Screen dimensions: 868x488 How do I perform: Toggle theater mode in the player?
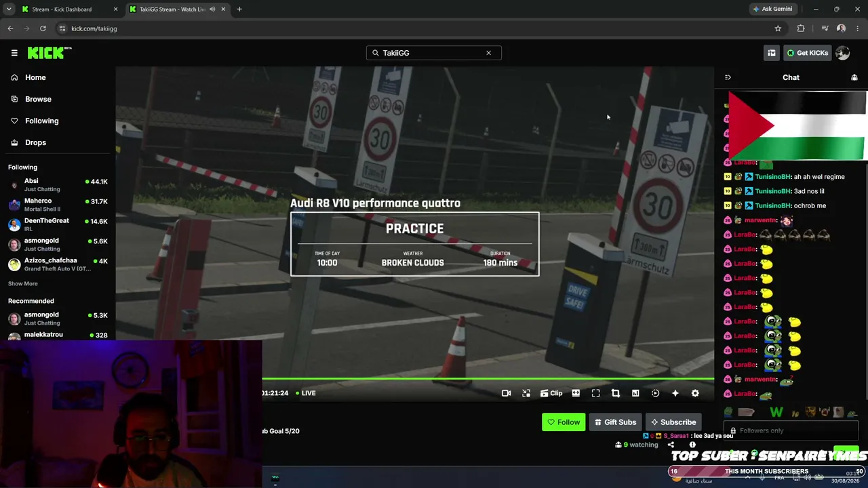coord(576,393)
